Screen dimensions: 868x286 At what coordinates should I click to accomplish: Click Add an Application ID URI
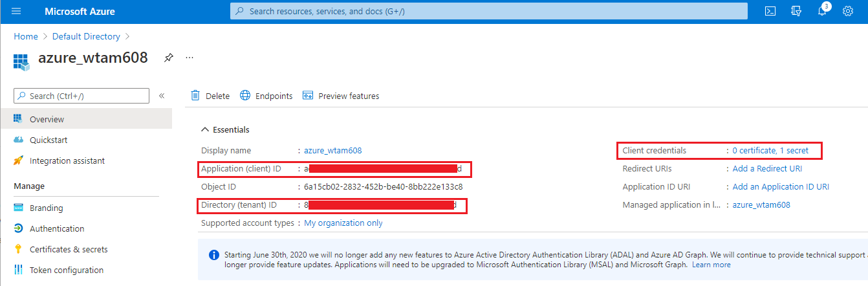tap(781, 187)
